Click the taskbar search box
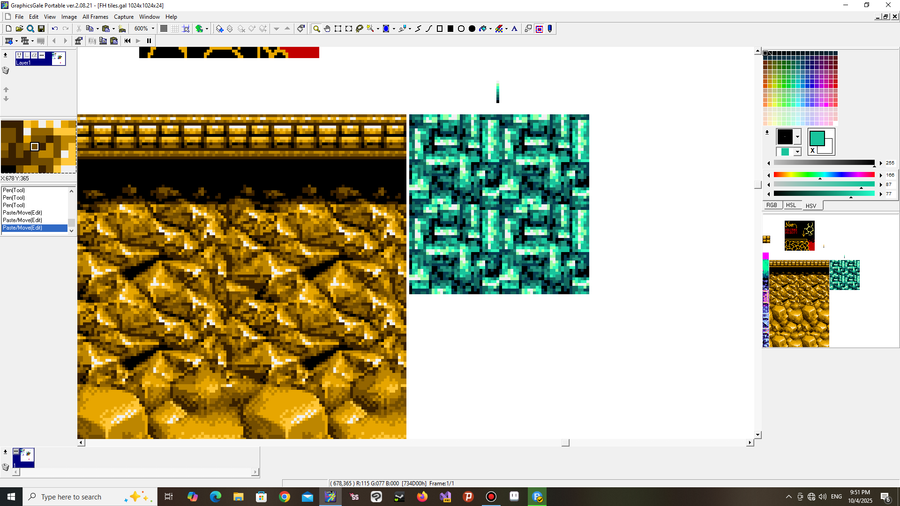The height and width of the screenshot is (506, 900). pyautogui.click(x=90, y=497)
